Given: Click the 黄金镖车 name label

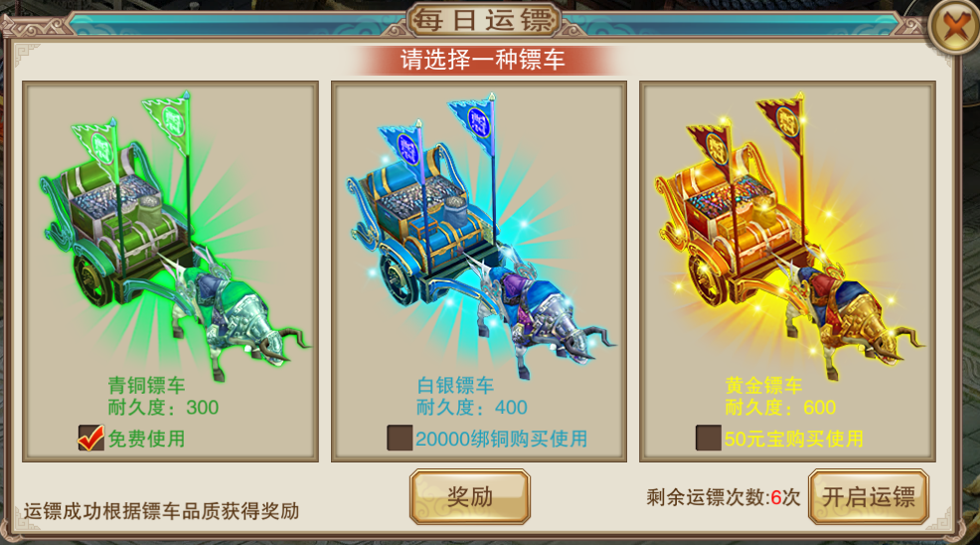Looking at the screenshot, I should tap(763, 385).
